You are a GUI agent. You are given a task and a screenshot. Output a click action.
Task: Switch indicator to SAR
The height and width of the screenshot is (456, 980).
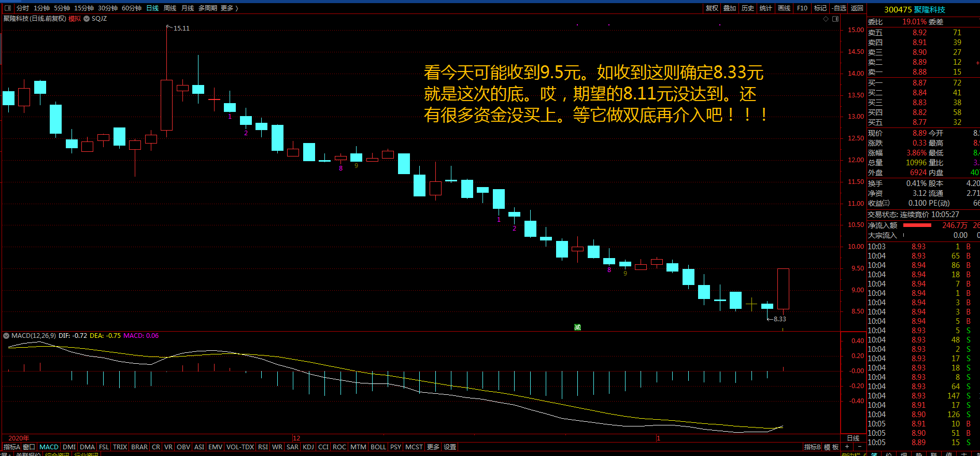coord(293,447)
